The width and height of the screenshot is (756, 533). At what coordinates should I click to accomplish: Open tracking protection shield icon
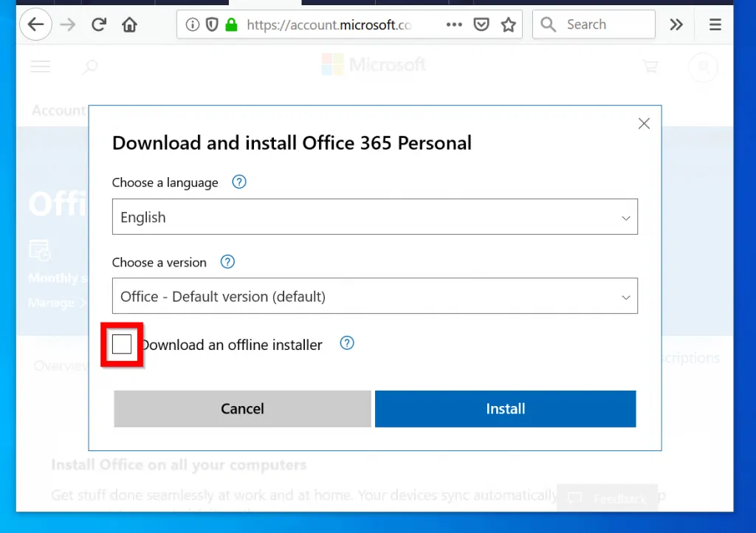point(212,24)
